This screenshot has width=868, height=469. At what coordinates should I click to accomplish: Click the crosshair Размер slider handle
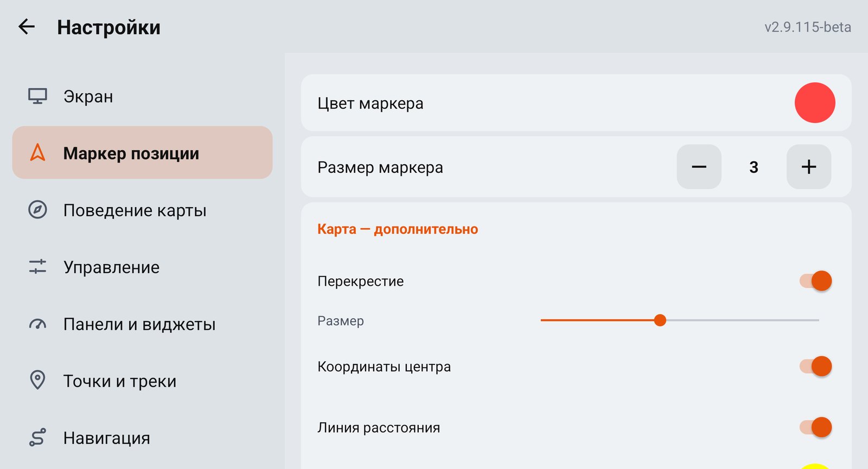660,320
